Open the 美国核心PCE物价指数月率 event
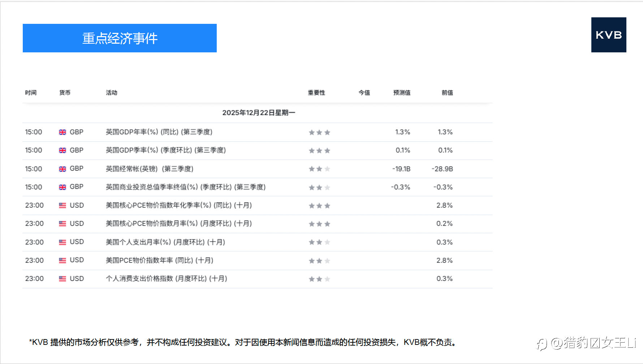 179,224
